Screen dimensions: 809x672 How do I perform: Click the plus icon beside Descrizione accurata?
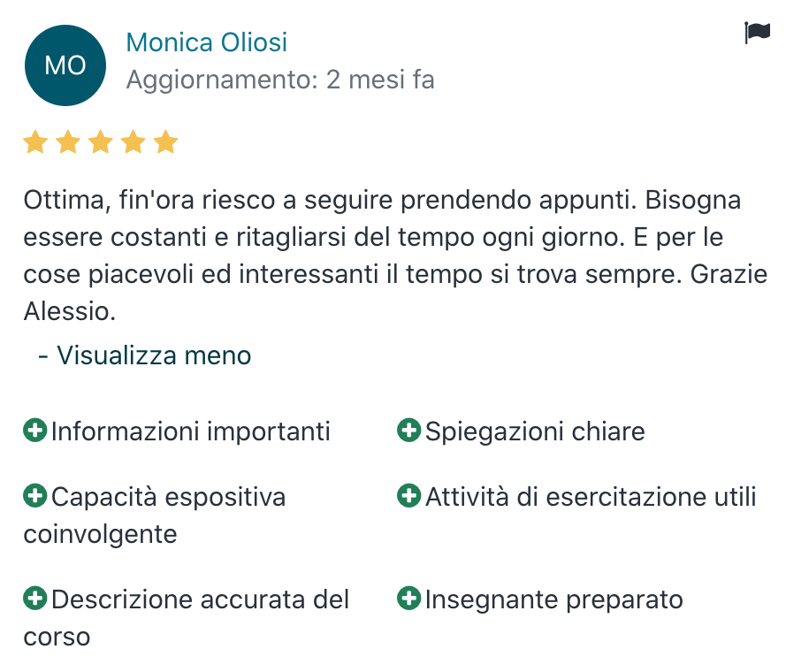[x=35, y=599]
